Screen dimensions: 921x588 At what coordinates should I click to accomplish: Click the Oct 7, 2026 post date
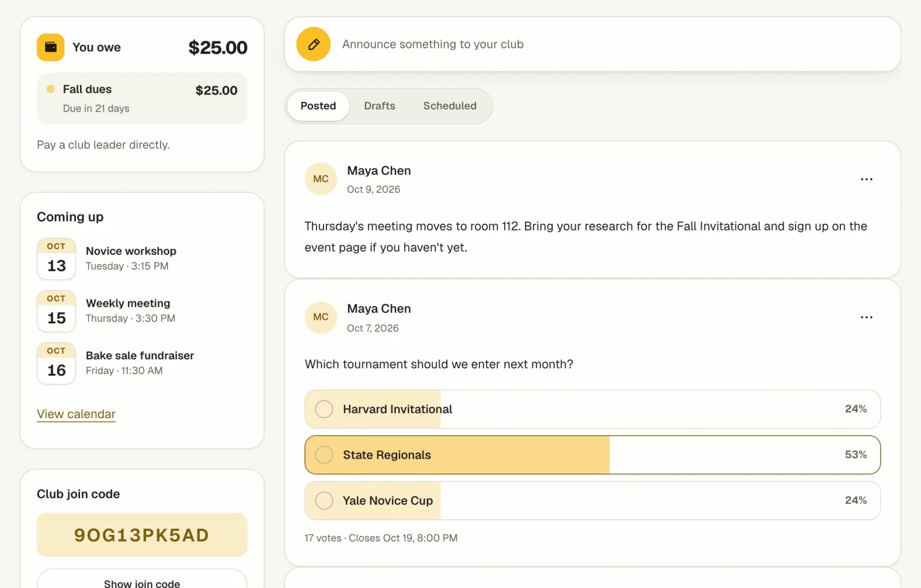(373, 328)
